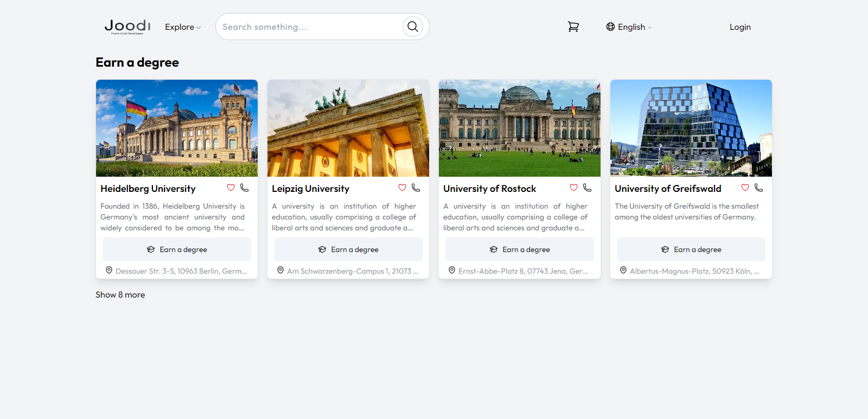The height and width of the screenshot is (419, 868).
Task: Earn a degree at University of Greifswald
Action: pyautogui.click(x=691, y=249)
